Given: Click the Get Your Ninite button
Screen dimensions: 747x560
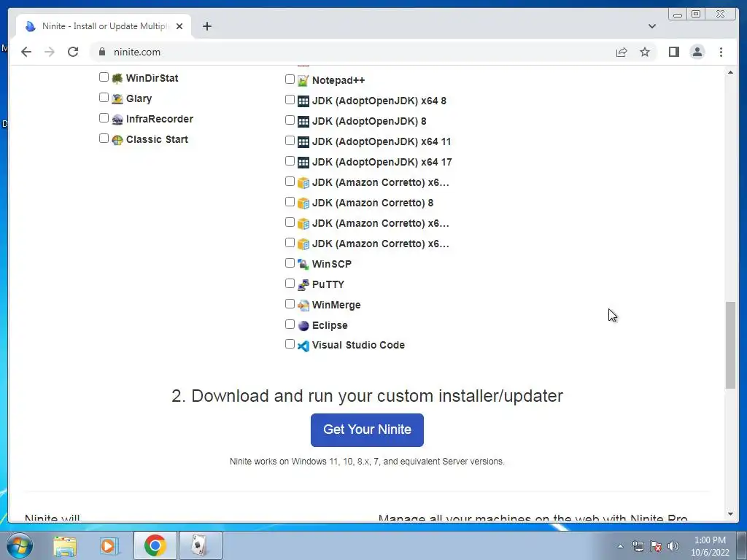Looking at the screenshot, I should tap(367, 430).
